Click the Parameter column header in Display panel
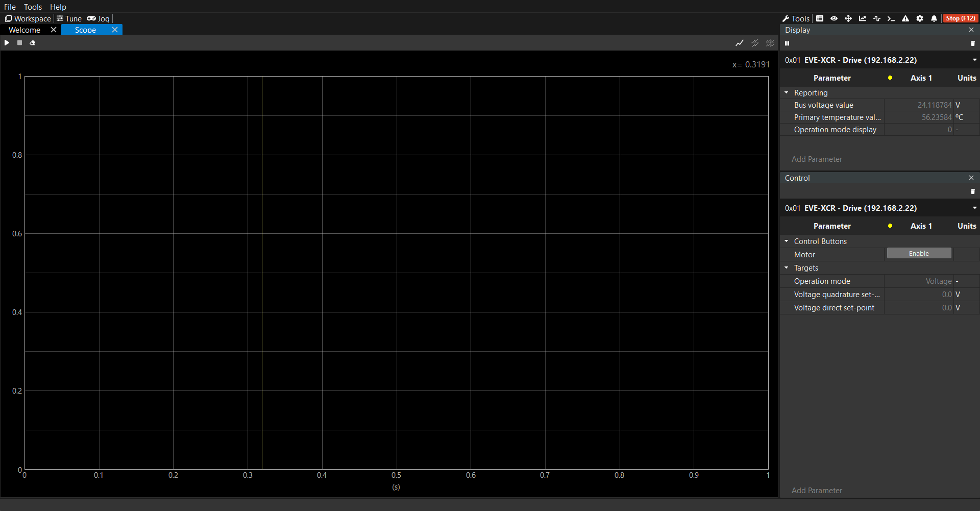This screenshot has height=511, width=980. click(832, 78)
